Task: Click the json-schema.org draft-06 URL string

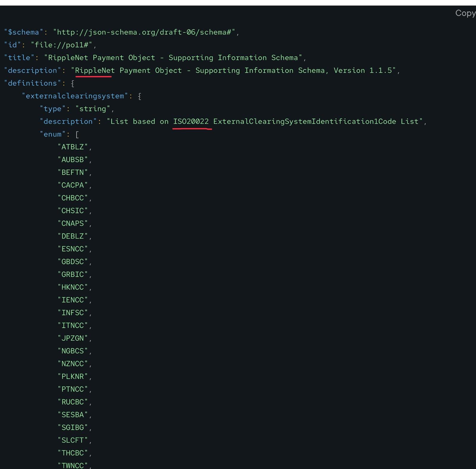Action: 144,32
